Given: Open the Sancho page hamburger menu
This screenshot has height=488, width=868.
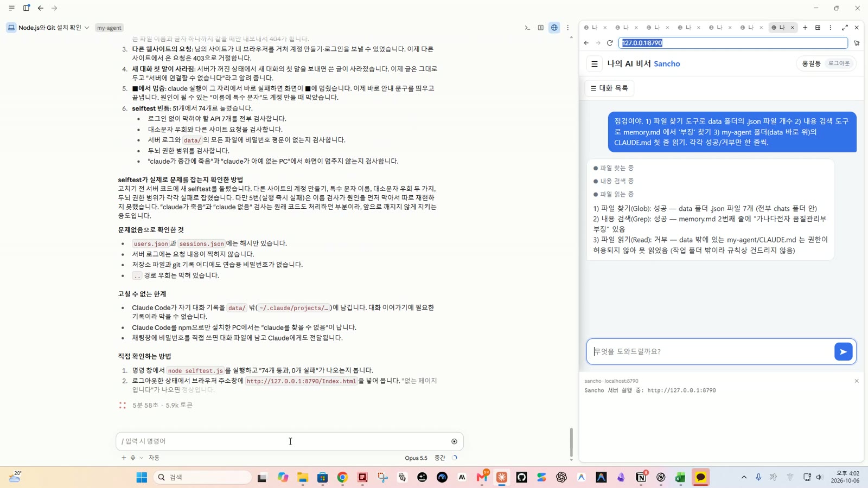Looking at the screenshot, I should coord(595,64).
